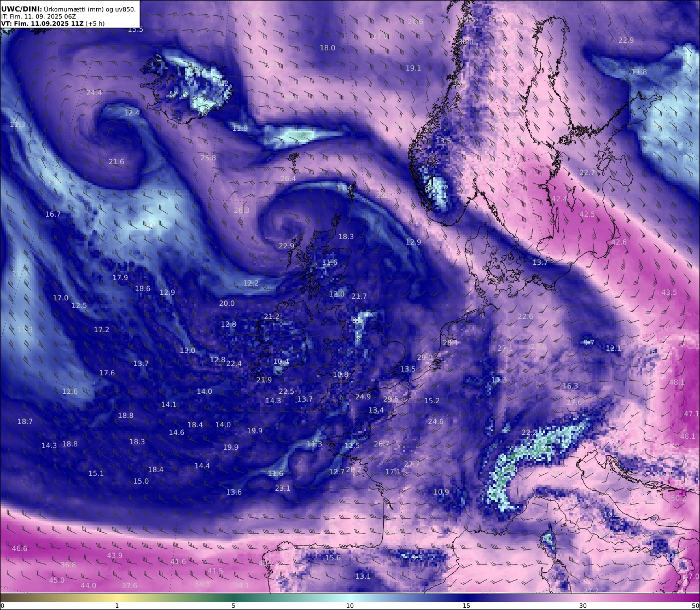
Task: Click the 12.4 value label
Action: pyautogui.click(x=132, y=113)
